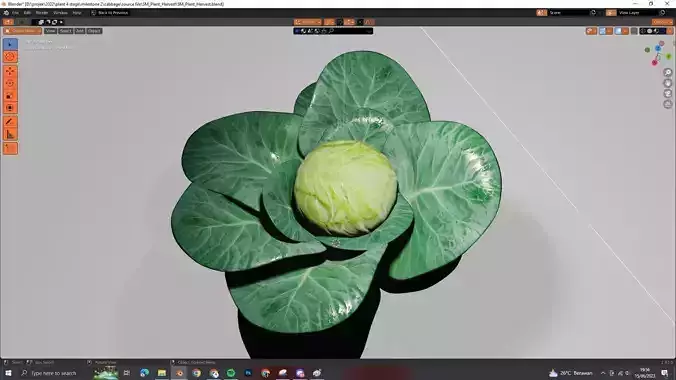Open the Object Mode dropdown
676x380 pixels.
click(x=22, y=31)
